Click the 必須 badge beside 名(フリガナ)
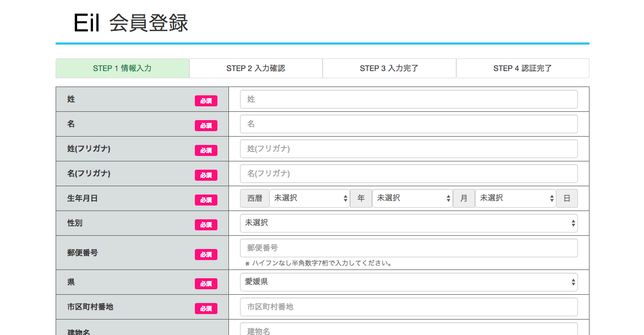The width and height of the screenshot is (644, 335). point(206,175)
